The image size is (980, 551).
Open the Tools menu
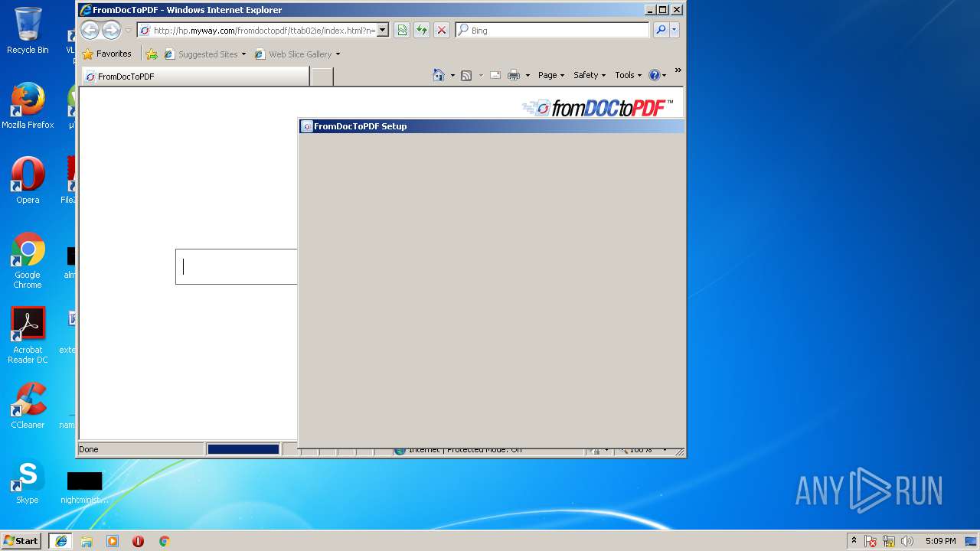tap(629, 75)
